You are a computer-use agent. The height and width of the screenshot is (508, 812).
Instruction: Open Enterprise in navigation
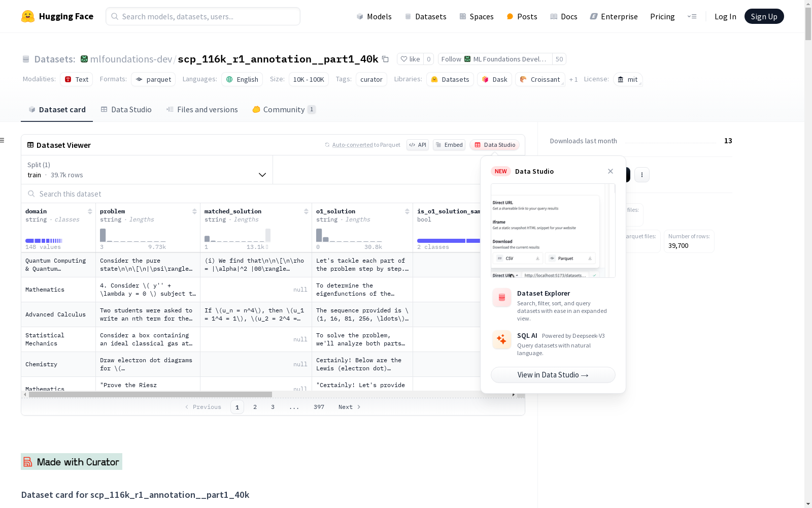tap(614, 16)
